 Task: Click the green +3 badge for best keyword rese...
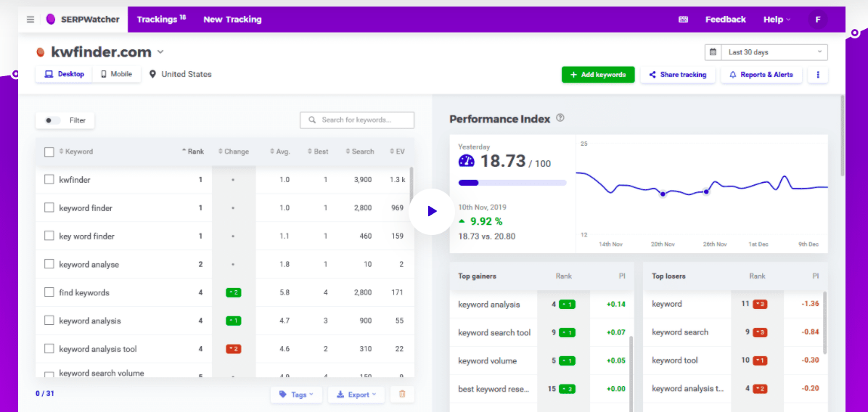568,389
